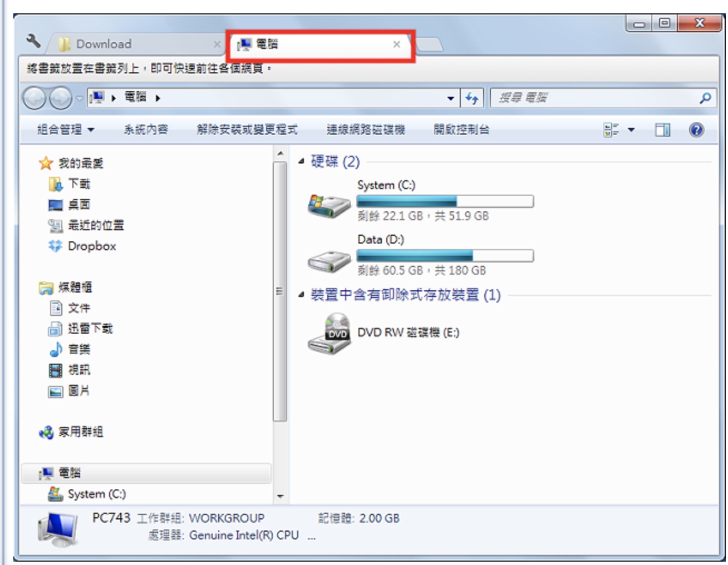
Task: Toggle the preview pane icon
Action: point(662,130)
